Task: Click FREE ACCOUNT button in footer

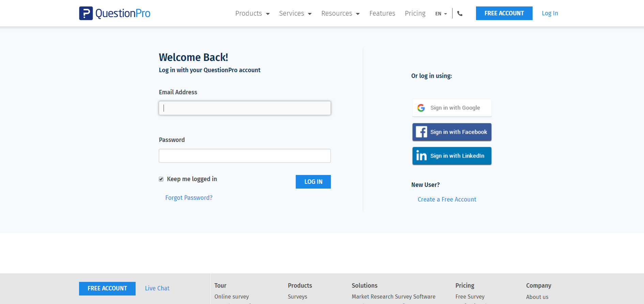Action: 107,288
